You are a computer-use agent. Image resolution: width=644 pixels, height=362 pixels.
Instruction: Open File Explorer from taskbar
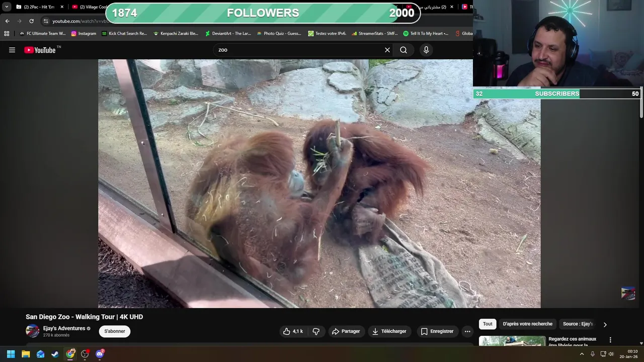tap(26, 354)
